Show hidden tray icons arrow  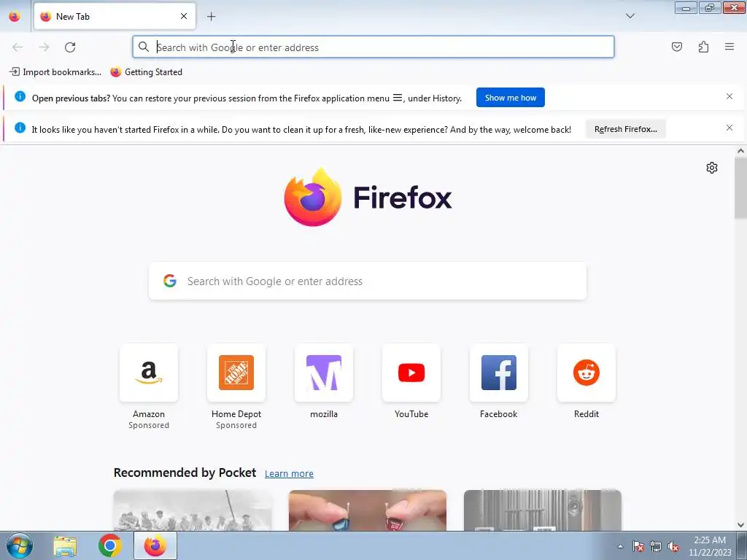(x=620, y=546)
